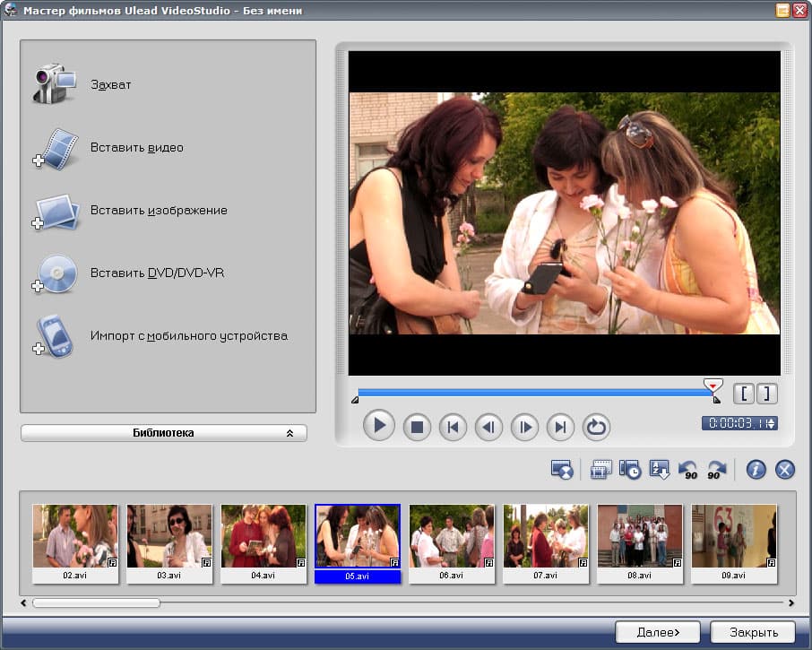Step back one frame
The width and height of the screenshot is (812, 650).
tap(488, 428)
